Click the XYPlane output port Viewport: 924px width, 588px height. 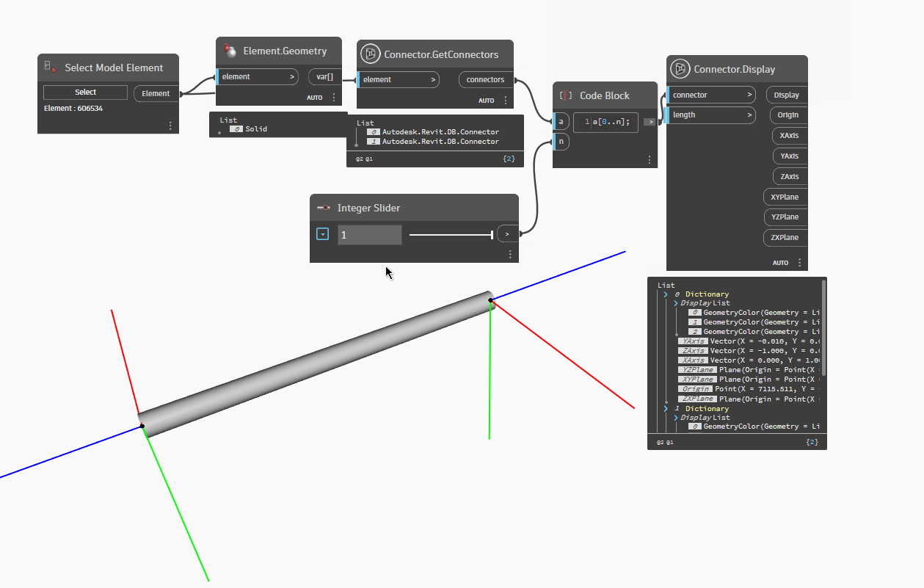tap(785, 197)
